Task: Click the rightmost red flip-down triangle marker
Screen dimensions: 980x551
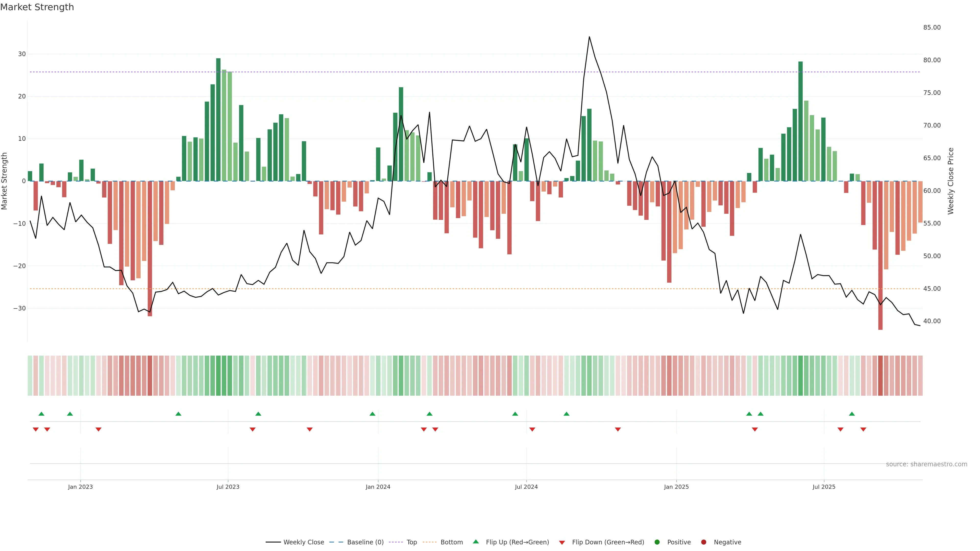Action: (x=863, y=429)
